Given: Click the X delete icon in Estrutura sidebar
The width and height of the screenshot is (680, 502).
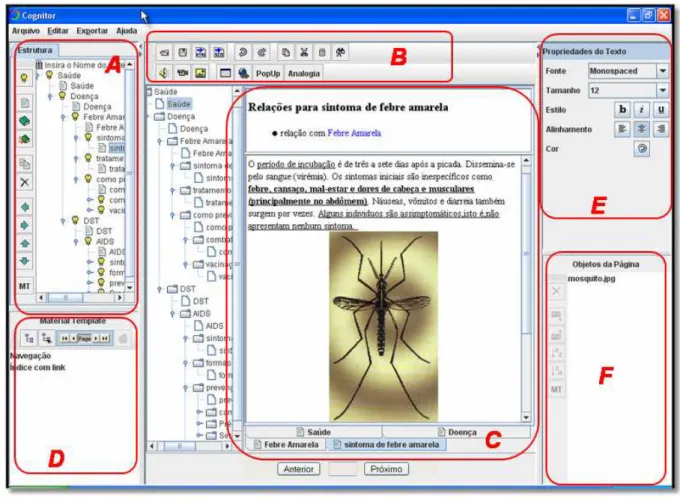Looking at the screenshot, I should [x=25, y=182].
